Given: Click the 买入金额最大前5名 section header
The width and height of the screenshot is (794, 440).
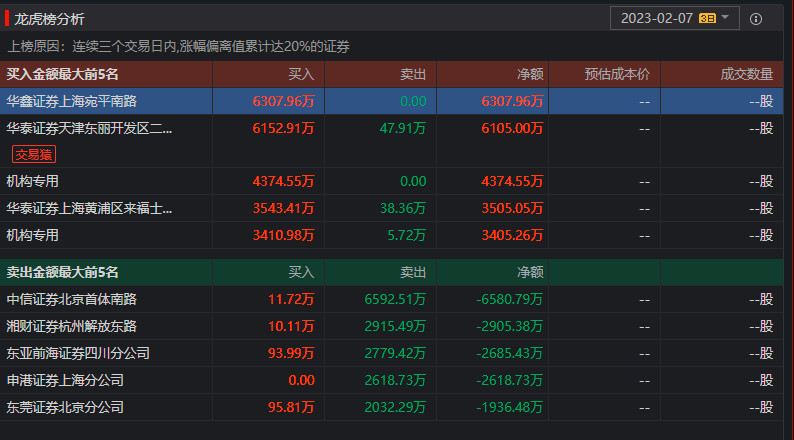Looking at the screenshot, I should tap(63, 74).
